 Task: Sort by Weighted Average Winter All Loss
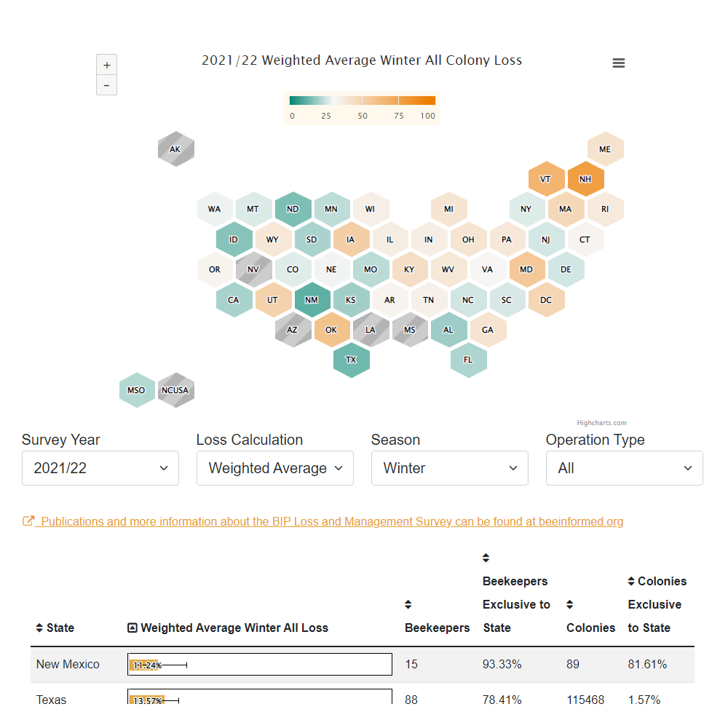click(x=132, y=628)
